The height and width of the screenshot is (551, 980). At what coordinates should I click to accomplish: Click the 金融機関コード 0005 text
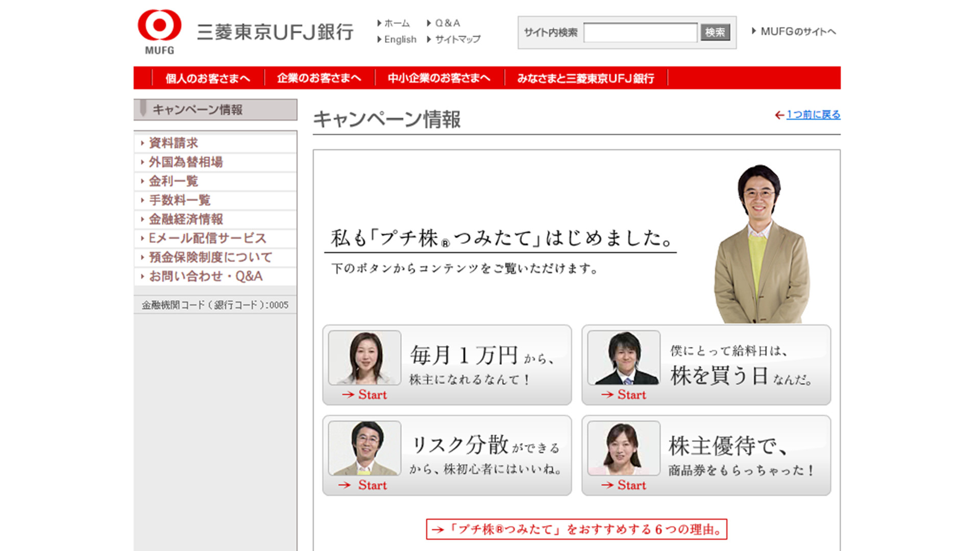(215, 305)
